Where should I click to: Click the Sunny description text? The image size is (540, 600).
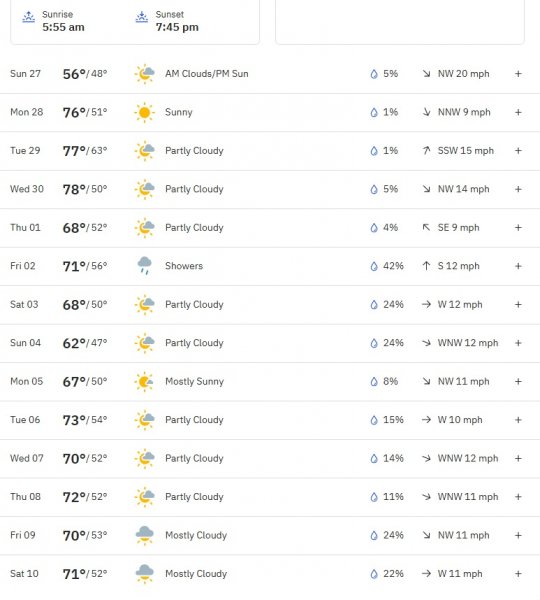point(179,112)
